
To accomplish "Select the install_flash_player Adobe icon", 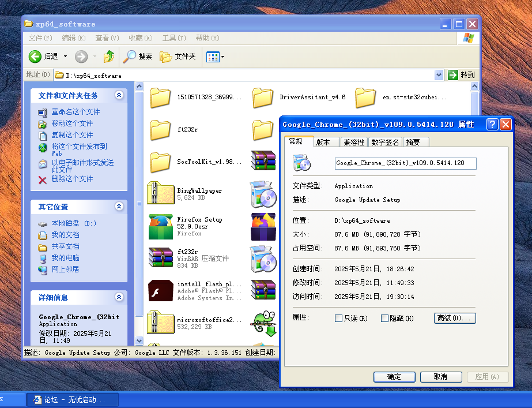I will click(x=161, y=290).
